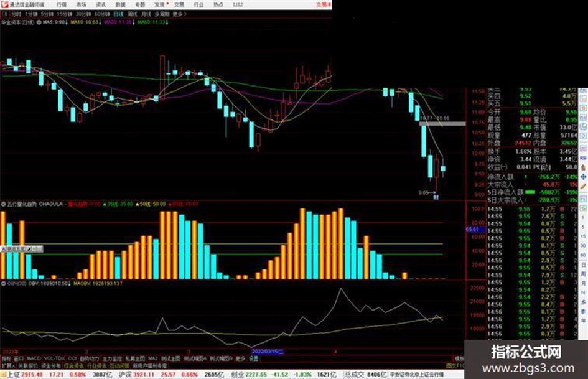The height and width of the screenshot is (379, 588).
Task: Select the MACD indicator tab
Action: click(x=34, y=358)
